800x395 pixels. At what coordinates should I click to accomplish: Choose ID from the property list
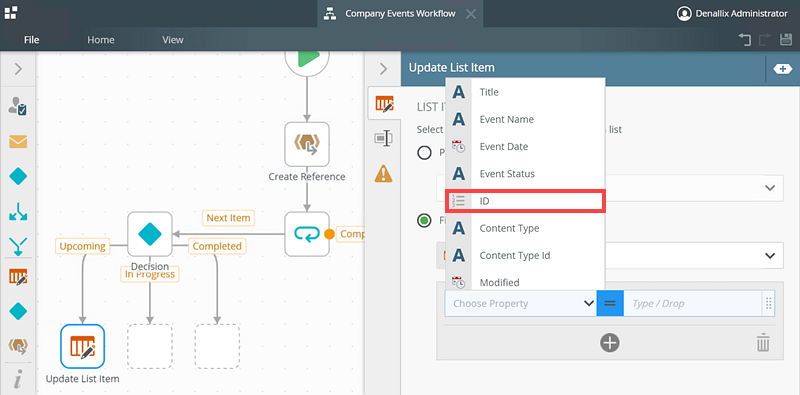[526, 201]
